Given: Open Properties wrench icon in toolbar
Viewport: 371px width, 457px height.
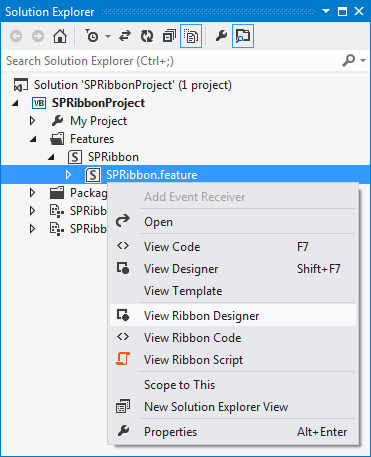Looking at the screenshot, I should (221, 36).
